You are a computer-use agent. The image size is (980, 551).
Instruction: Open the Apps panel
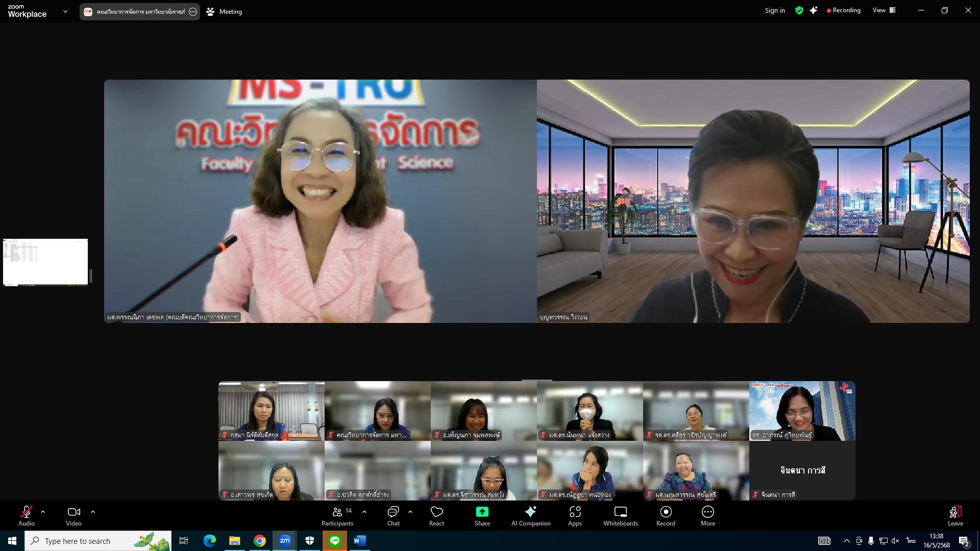pyautogui.click(x=575, y=515)
